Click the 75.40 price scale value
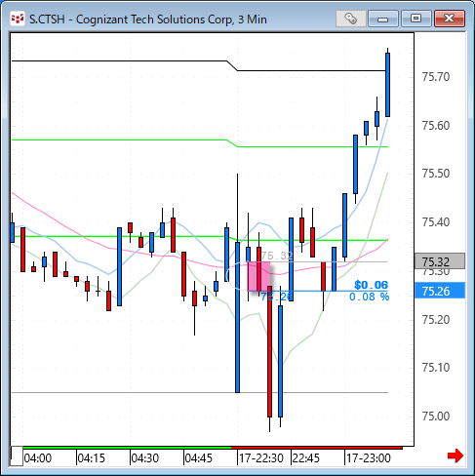 click(436, 222)
